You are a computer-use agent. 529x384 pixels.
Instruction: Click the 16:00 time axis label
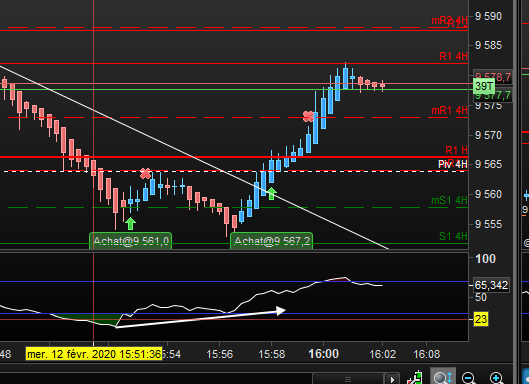(324, 354)
